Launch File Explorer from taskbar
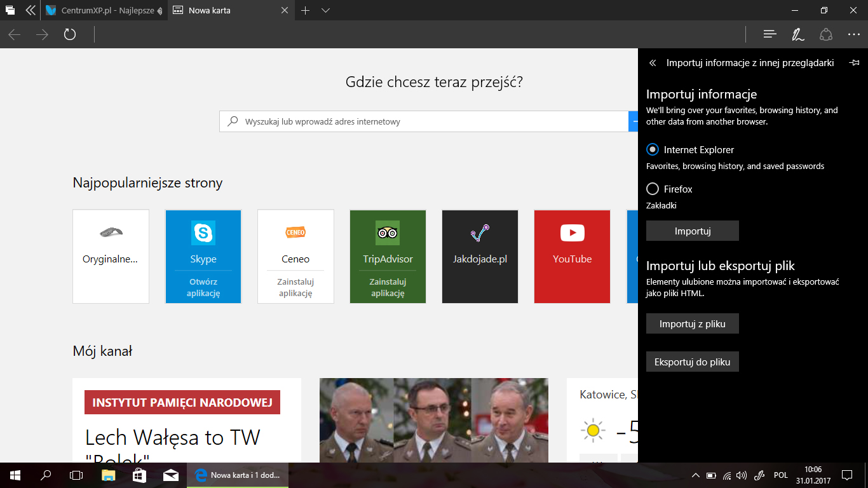The height and width of the screenshot is (488, 868). pos(108,475)
